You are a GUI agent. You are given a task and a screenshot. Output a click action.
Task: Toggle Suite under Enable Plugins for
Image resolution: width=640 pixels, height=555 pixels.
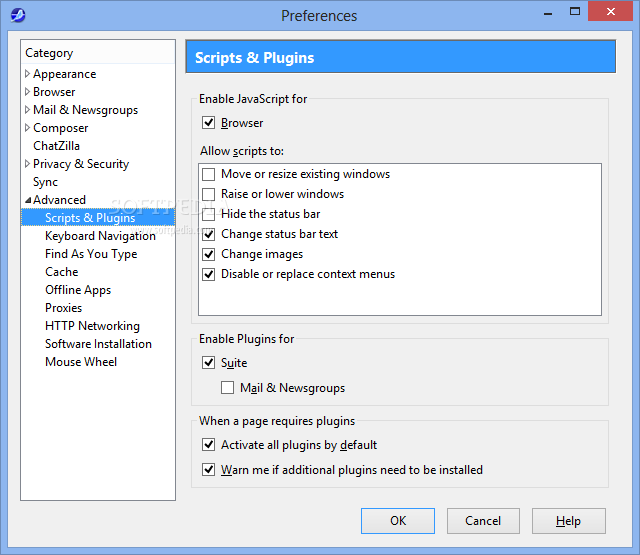tap(209, 362)
